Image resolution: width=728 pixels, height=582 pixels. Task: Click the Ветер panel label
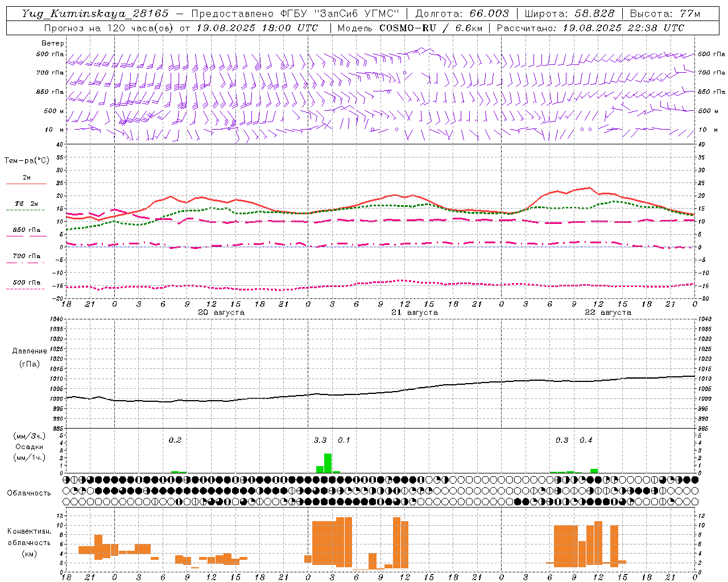click(53, 43)
